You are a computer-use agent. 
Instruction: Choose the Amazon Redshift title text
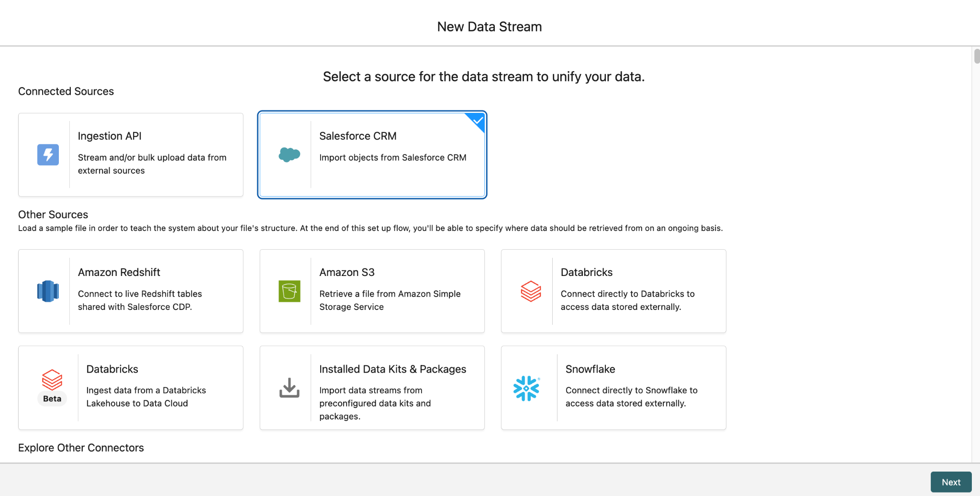click(x=119, y=272)
